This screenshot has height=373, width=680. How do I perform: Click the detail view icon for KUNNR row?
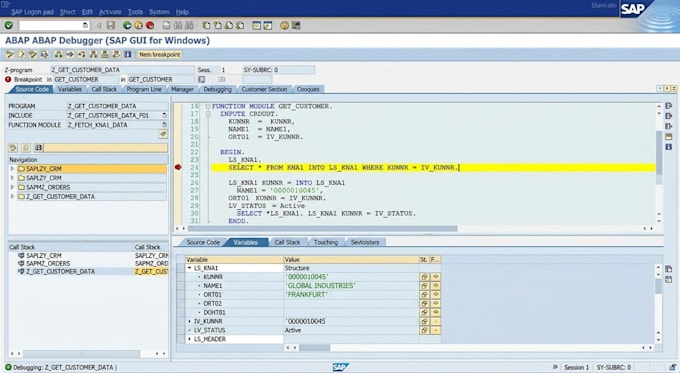tap(424, 277)
